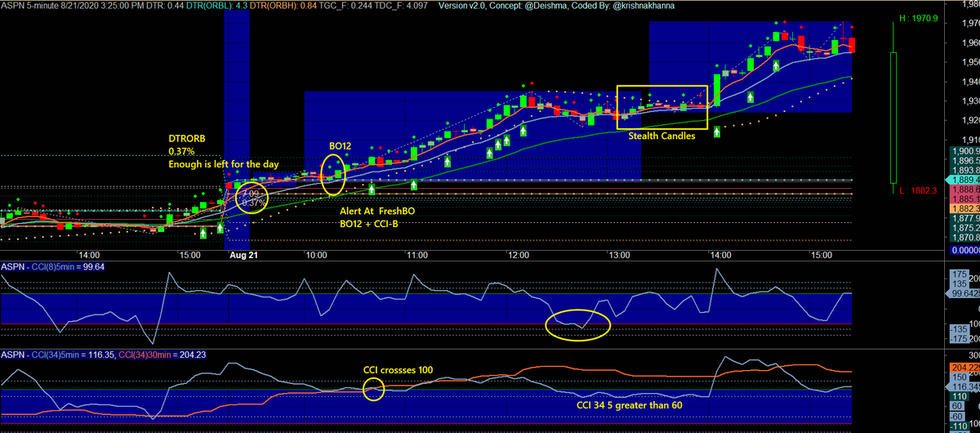Click the blue 0.00000 value tag

(x=965, y=250)
